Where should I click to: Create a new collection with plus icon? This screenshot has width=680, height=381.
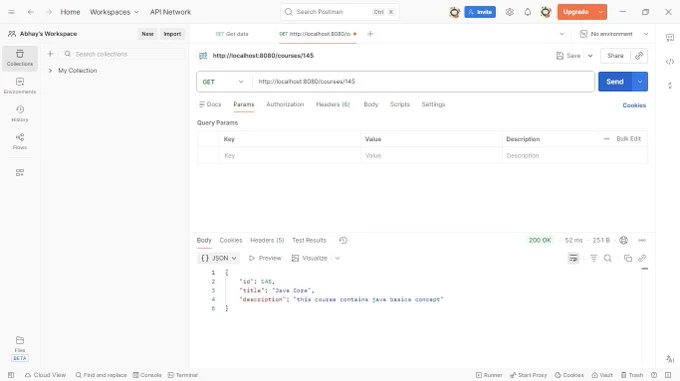click(50, 54)
